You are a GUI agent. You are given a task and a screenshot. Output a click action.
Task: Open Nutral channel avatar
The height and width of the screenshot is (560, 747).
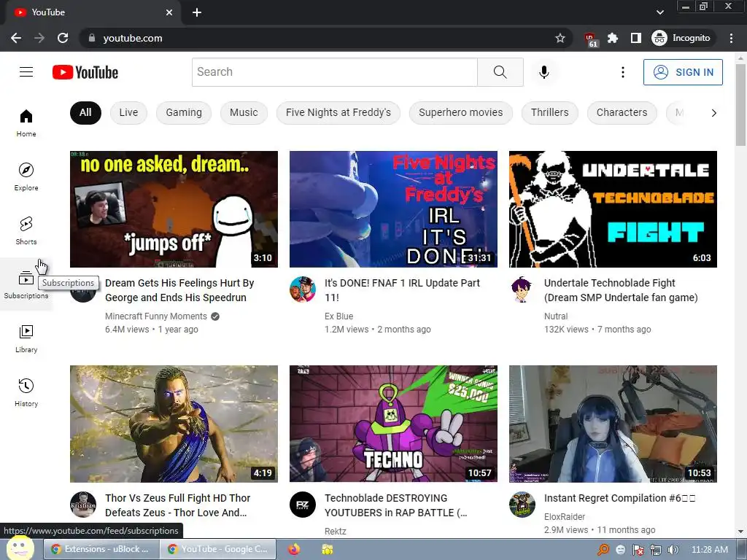(522, 289)
